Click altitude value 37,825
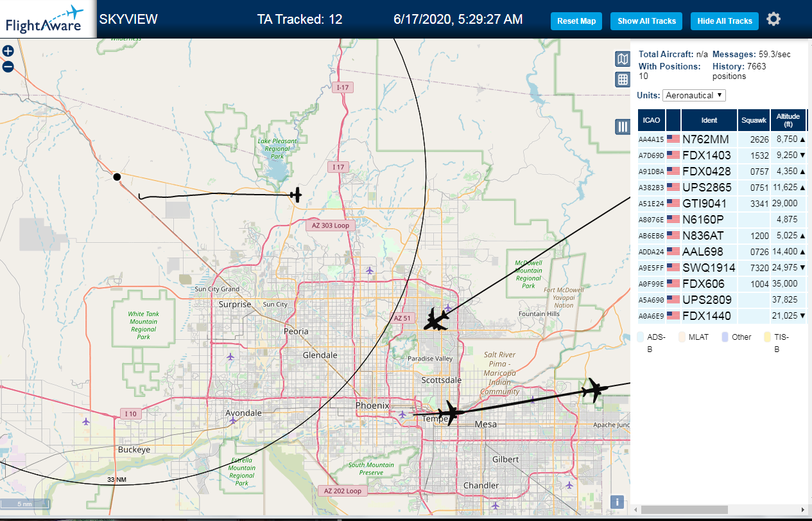Image resolution: width=812 pixels, height=521 pixels. coord(786,299)
